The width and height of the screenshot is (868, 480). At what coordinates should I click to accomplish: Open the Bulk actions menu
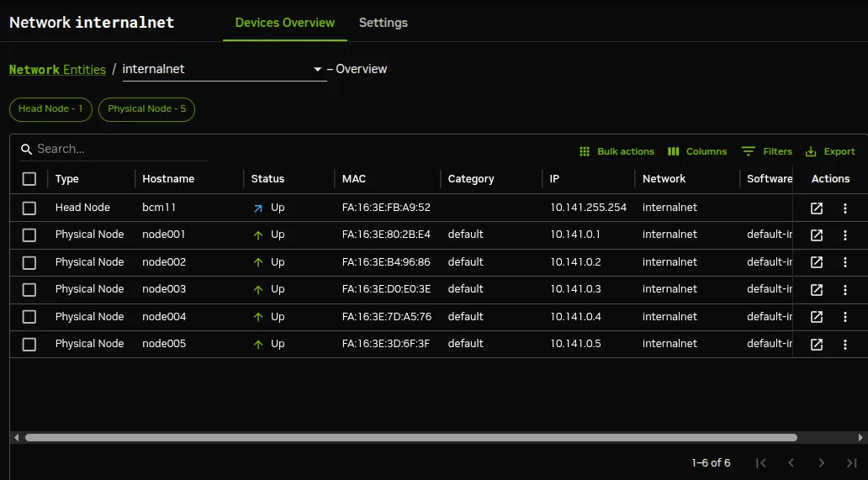coord(617,151)
